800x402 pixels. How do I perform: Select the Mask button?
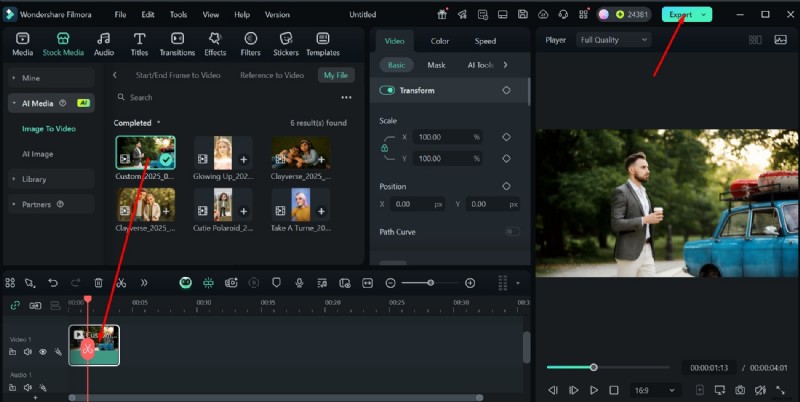coord(436,65)
